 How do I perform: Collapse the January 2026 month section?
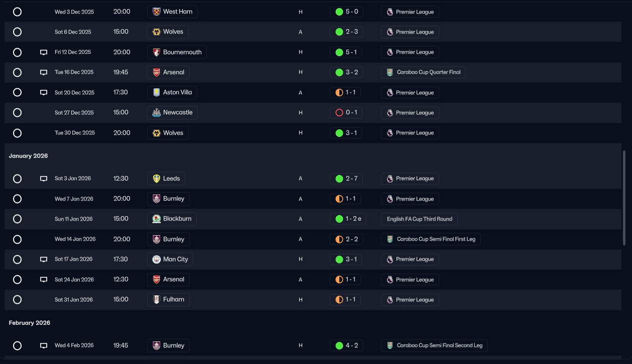pos(28,156)
